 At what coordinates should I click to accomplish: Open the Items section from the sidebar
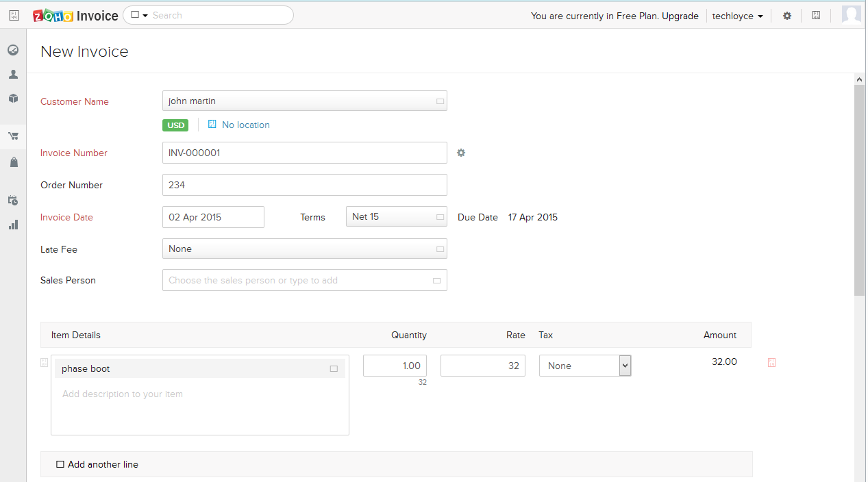click(x=13, y=98)
